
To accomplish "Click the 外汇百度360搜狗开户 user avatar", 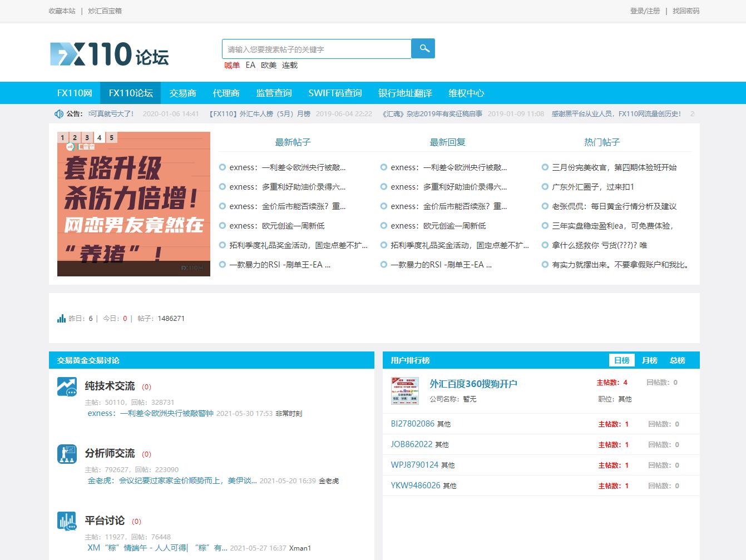I will (404, 390).
